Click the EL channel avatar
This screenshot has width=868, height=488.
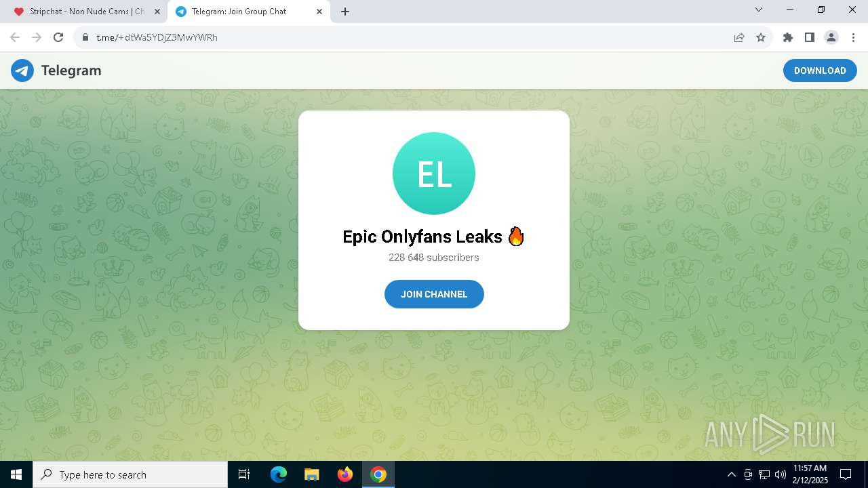point(434,174)
